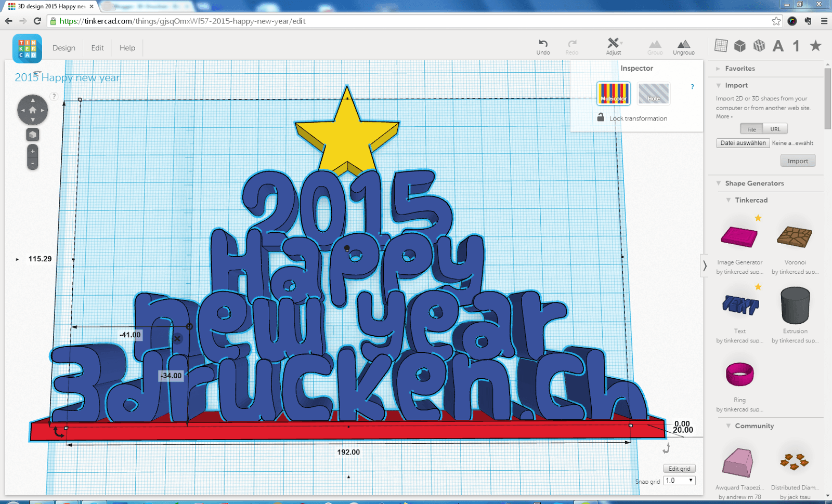Viewport: 832px width, 504px height.
Task: Select the Awquard Trapezi... community shape
Action: pyautogui.click(x=739, y=462)
